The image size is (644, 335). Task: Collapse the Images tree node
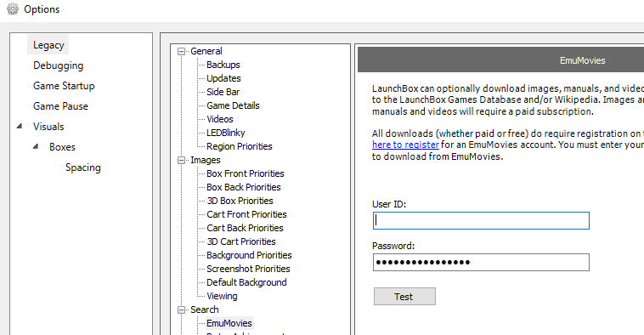[181, 161]
